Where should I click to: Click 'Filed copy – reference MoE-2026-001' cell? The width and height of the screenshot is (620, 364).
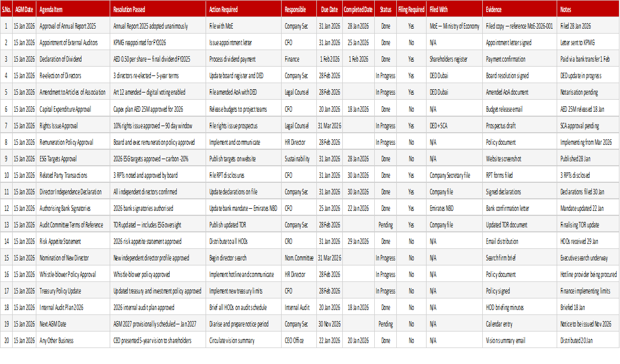520,26
